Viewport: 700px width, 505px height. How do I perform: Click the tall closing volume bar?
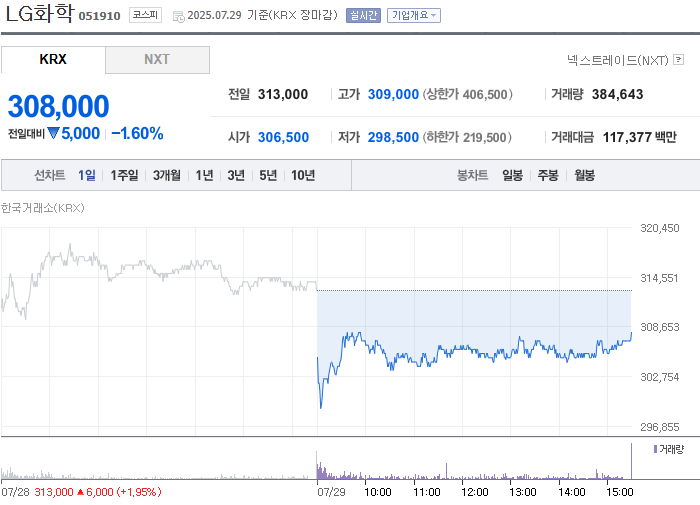[631, 461]
